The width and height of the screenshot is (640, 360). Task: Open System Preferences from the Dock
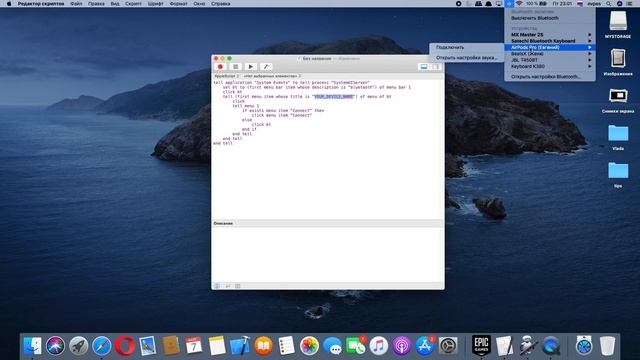[448, 346]
